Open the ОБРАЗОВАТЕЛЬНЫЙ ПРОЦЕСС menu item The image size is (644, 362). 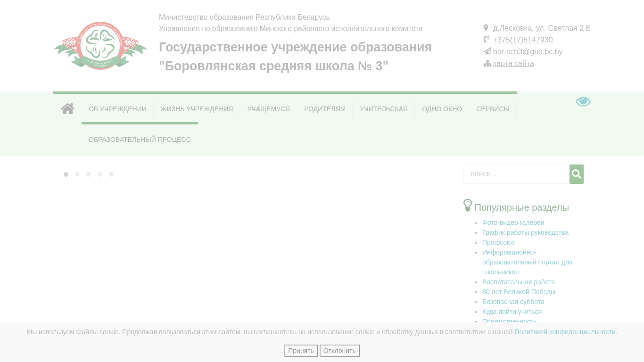click(140, 140)
